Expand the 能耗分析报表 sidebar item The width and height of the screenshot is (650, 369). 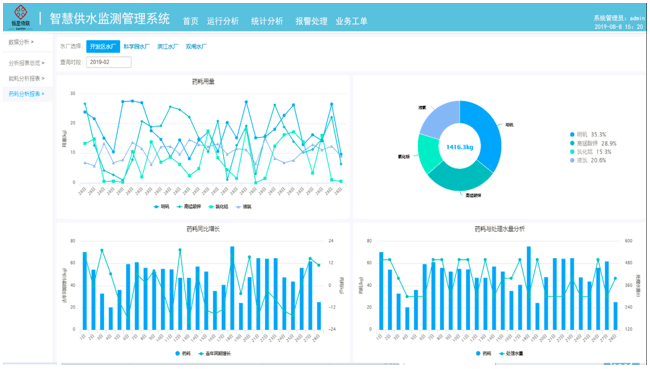(x=27, y=78)
